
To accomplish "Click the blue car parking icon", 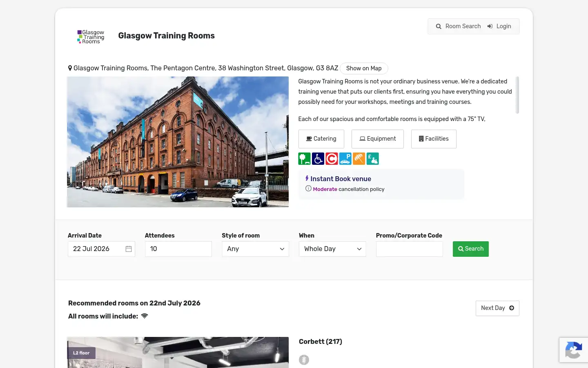I will coord(345,159).
